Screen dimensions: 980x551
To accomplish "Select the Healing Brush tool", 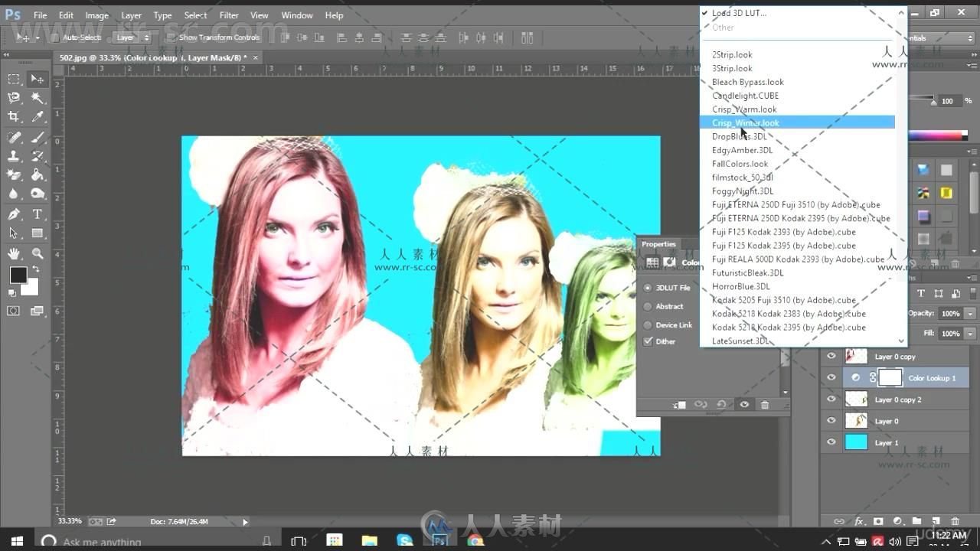I will [x=14, y=138].
